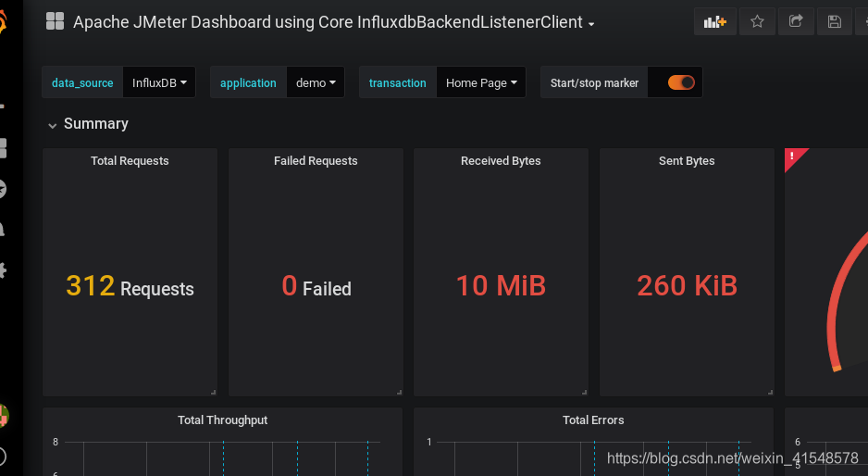The height and width of the screenshot is (476, 868).
Task: Click the Share dashboard icon
Action: (796, 21)
